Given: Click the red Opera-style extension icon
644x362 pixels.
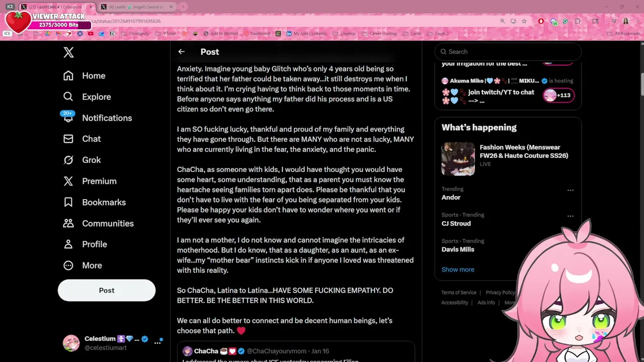Looking at the screenshot, I should pyautogui.click(x=541, y=21).
